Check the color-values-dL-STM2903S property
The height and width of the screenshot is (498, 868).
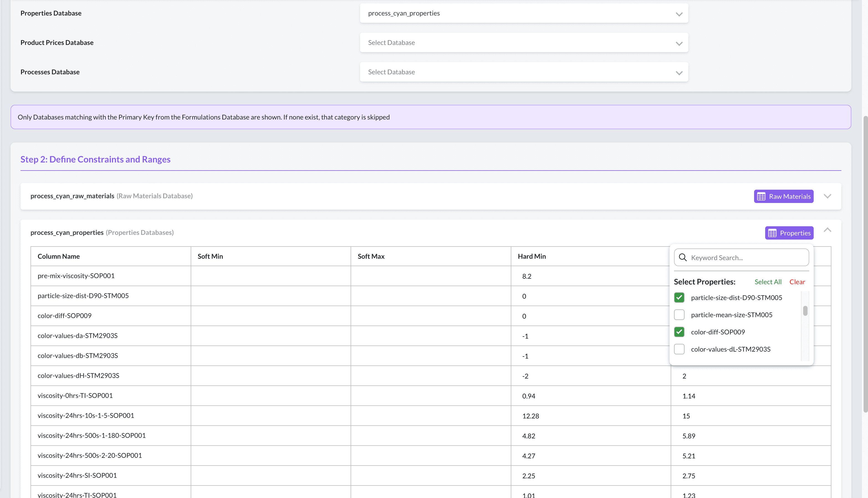pyautogui.click(x=679, y=349)
